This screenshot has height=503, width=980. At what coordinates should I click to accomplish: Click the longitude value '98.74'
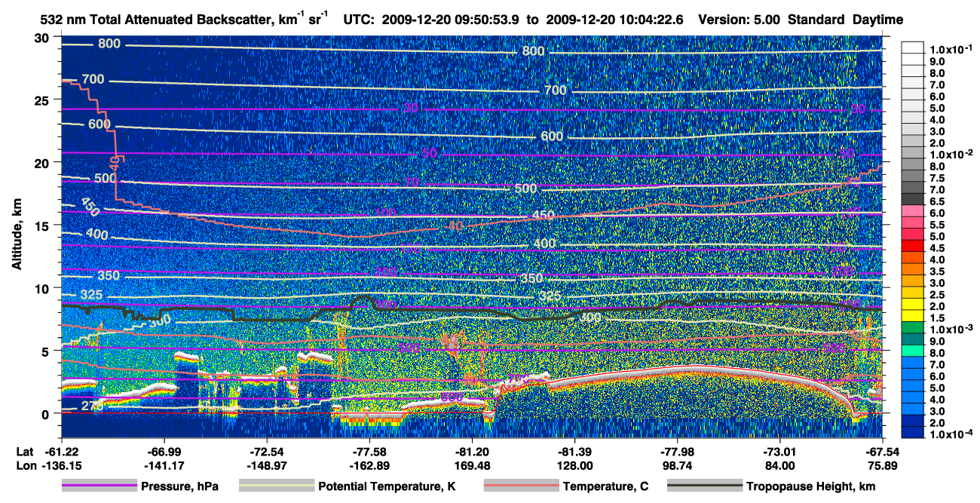[678, 465]
